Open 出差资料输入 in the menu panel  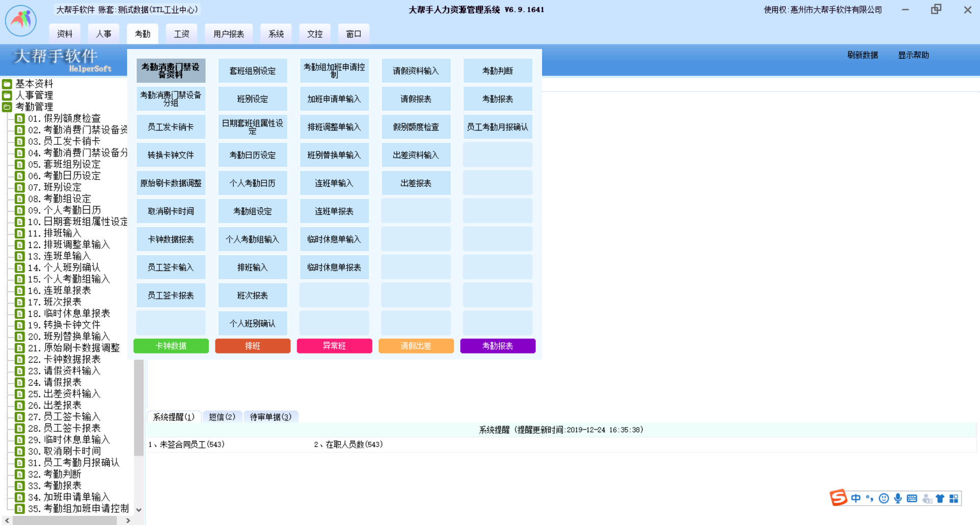click(416, 155)
